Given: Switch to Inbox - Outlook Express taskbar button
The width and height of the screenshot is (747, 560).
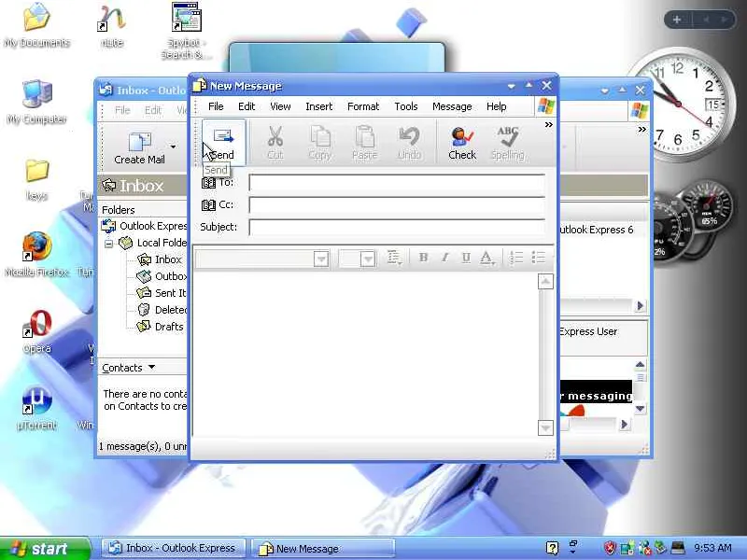Looking at the screenshot, I should click(x=174, y=549).
